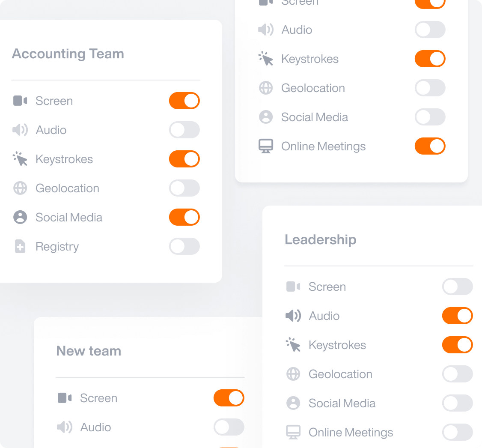Screen dimensions: 482x448
Task: Click the Registry file icon in Accounting Team
Action: tap(20, 246)
